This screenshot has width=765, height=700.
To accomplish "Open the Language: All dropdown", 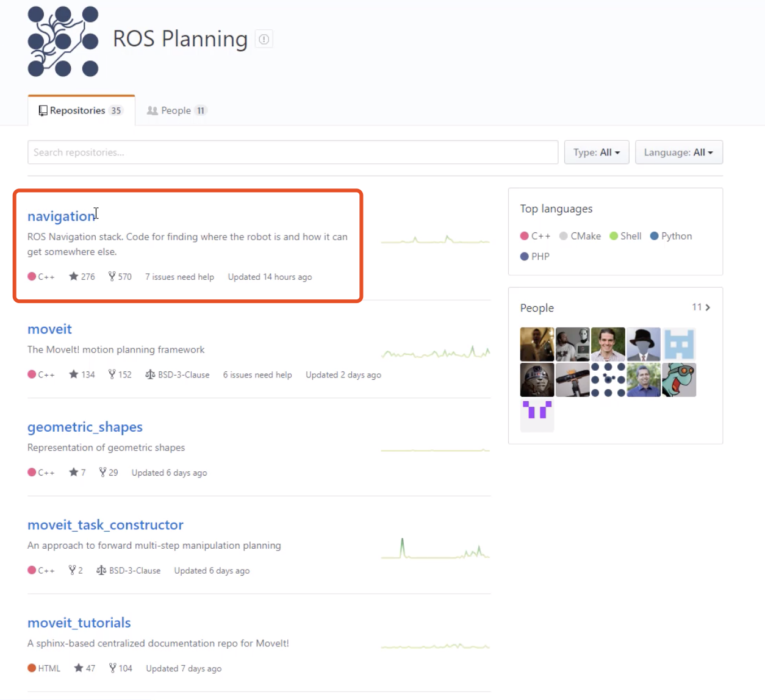I will click(678, 152).
